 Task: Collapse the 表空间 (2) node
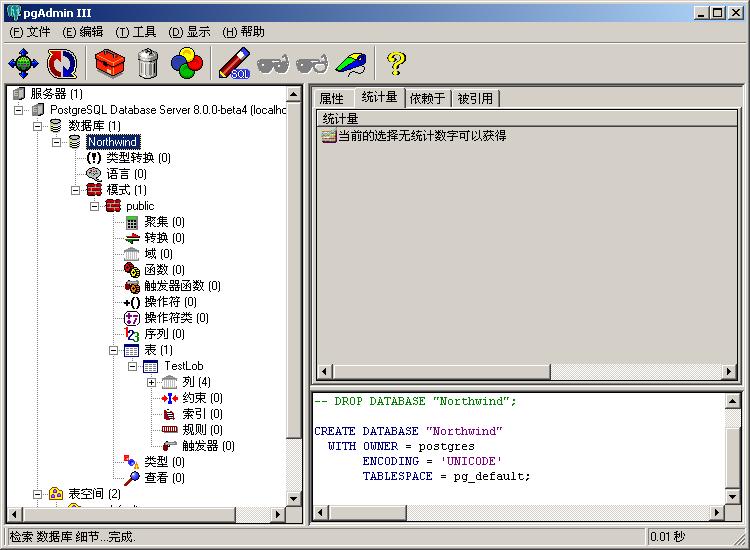click(37, 495)
